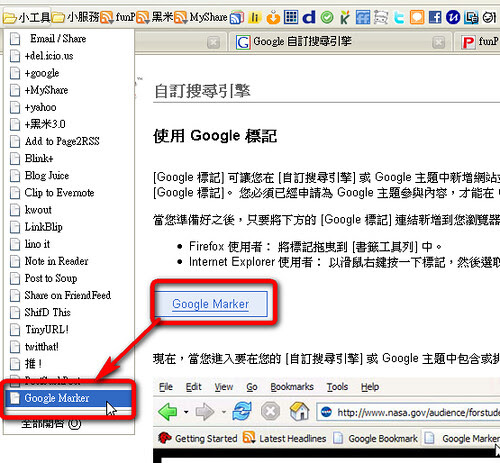Screen dimensions: 500x463
Task: Select +del.icio.us bookmarklet
Action: 69,56
